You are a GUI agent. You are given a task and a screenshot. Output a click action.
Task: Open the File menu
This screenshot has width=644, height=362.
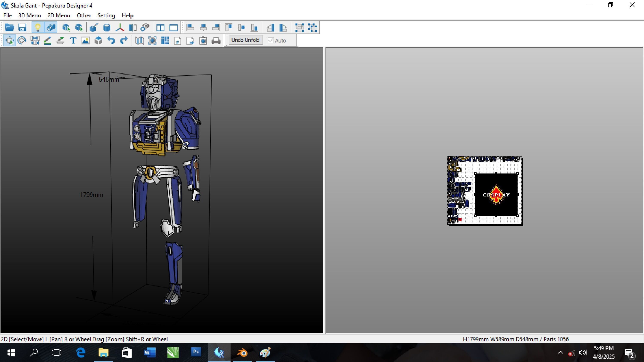click(8, 15)
